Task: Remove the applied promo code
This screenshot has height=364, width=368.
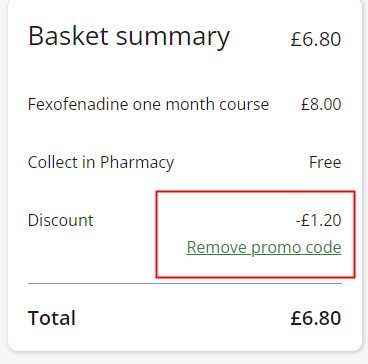Action: pyautogui.click(x=264, y=248)
